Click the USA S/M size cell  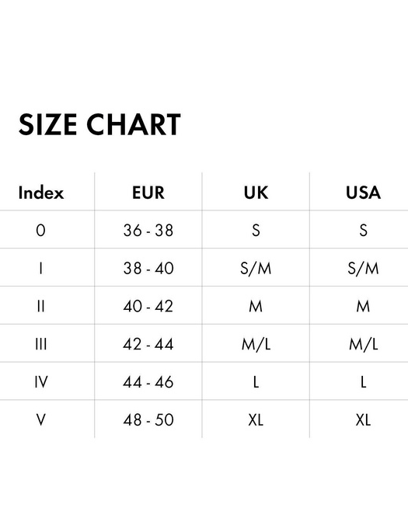[x=363, y=269]
